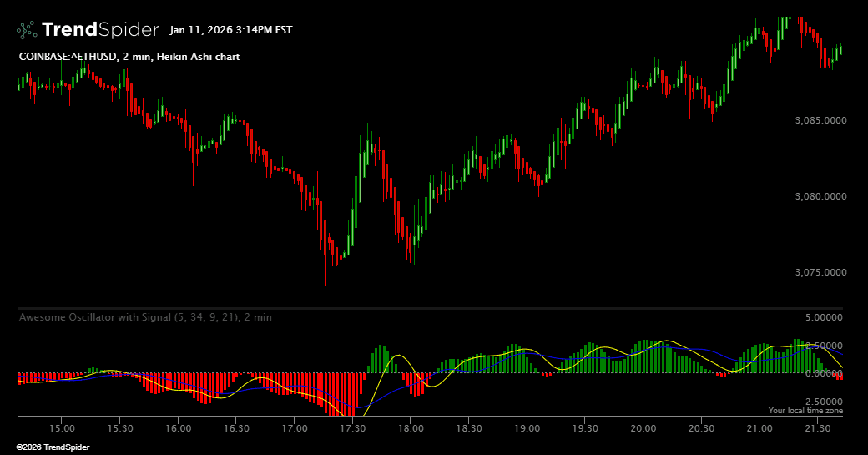Click the 3,085.0000 price axis label
Image resolution: width=868 pixels, height=455 pixels.
point(821,120)
